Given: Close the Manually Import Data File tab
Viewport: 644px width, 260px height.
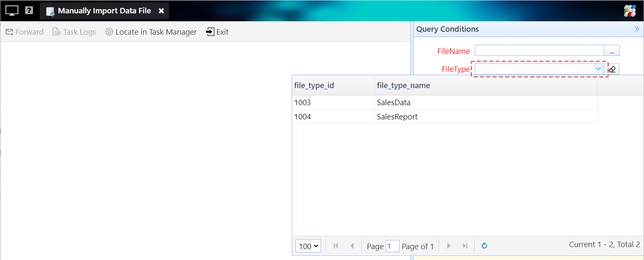Looking at the screenshot, I should [161, 11].
